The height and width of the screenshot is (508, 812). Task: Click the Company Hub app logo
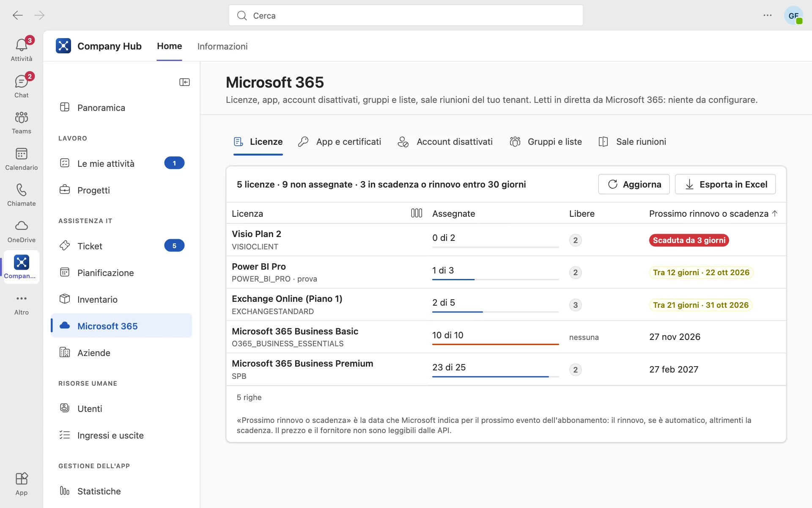pyautogui.click(x=63, y=46)
